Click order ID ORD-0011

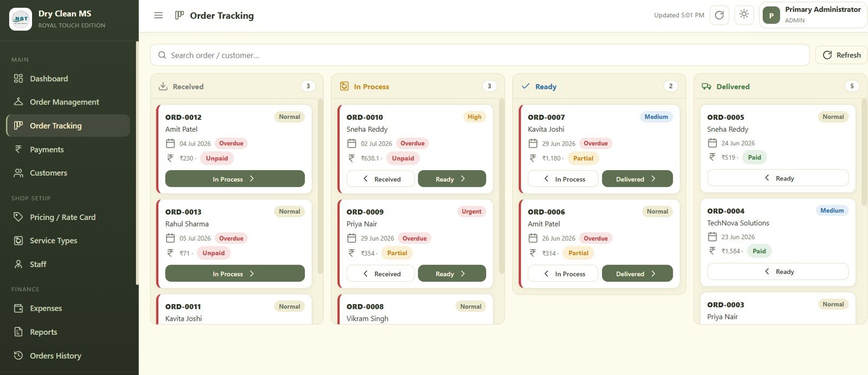pyautogui.click(x=183, y=307)
